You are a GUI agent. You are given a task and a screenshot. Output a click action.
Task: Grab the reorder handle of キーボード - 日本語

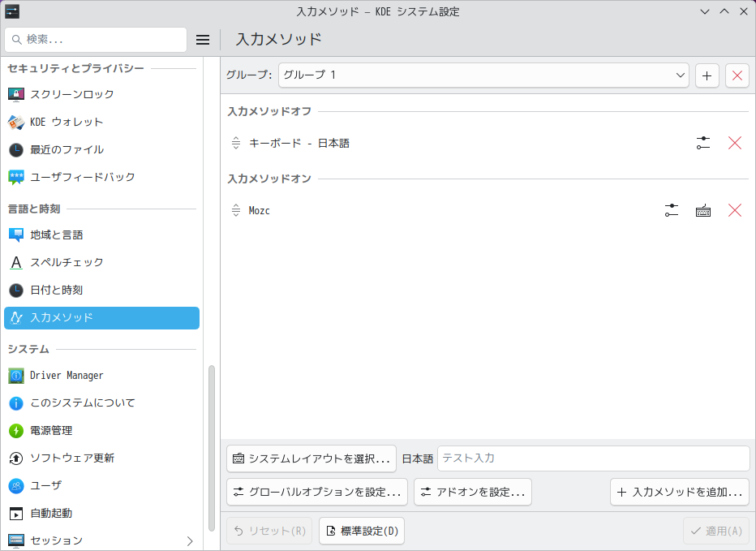click(x=236, y=143)
